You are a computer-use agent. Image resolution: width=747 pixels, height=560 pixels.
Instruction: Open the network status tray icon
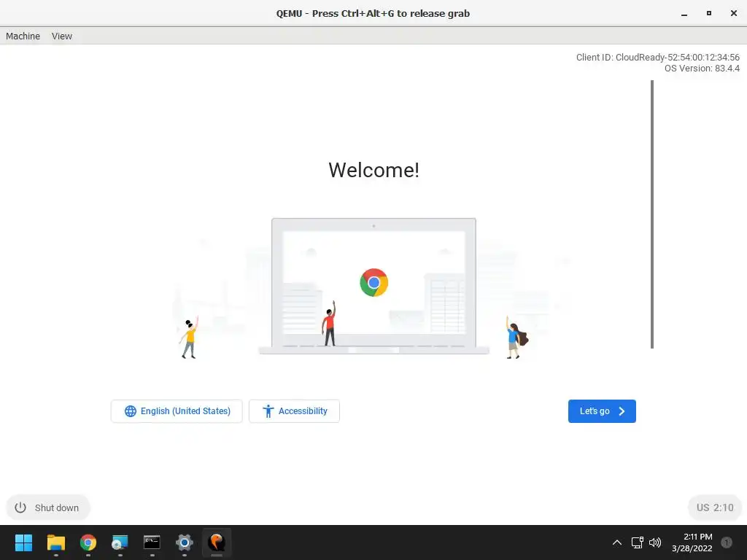click(637, 542)
